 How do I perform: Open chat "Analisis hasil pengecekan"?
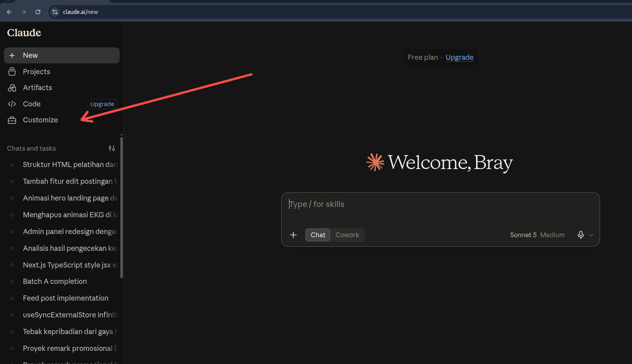(x=62, y=248)
